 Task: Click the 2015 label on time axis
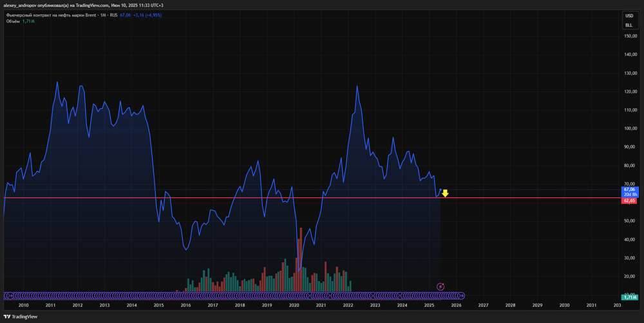(x=159, y=306)
